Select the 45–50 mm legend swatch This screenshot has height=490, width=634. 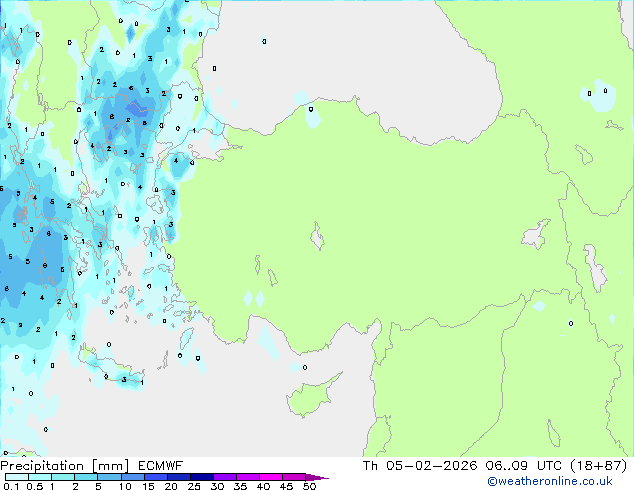pyautogui.click(x=294, y=477)
